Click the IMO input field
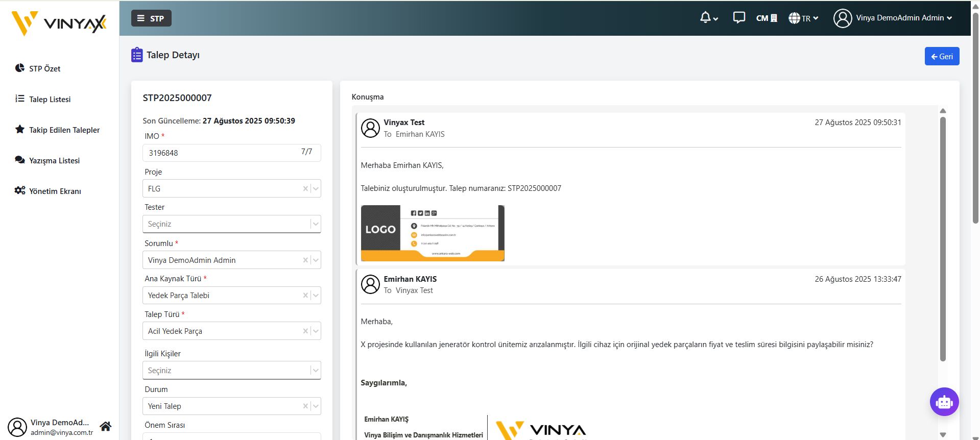This screenshot has height=440, width=980. click(231, 153)
